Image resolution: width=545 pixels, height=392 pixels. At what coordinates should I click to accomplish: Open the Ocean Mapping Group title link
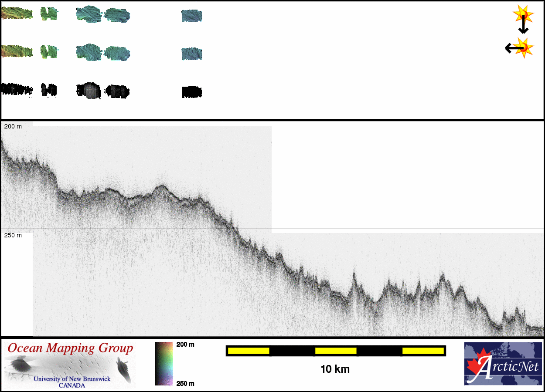pos(70,348)
